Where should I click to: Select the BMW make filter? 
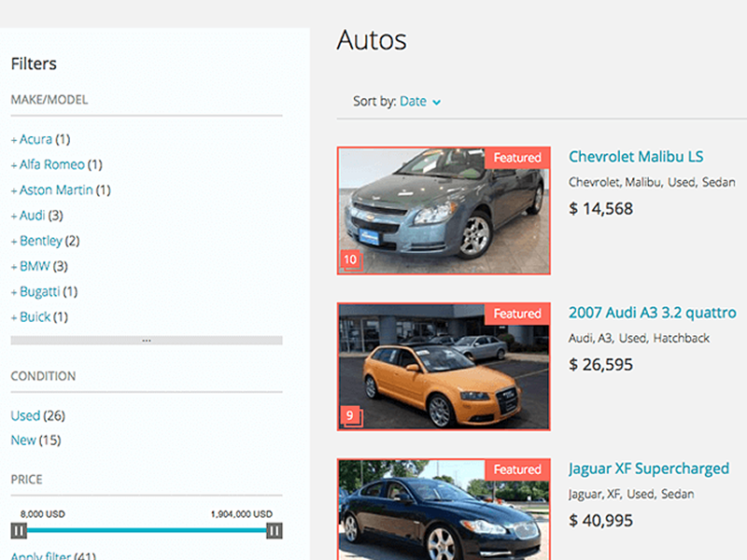pos(34,266)
